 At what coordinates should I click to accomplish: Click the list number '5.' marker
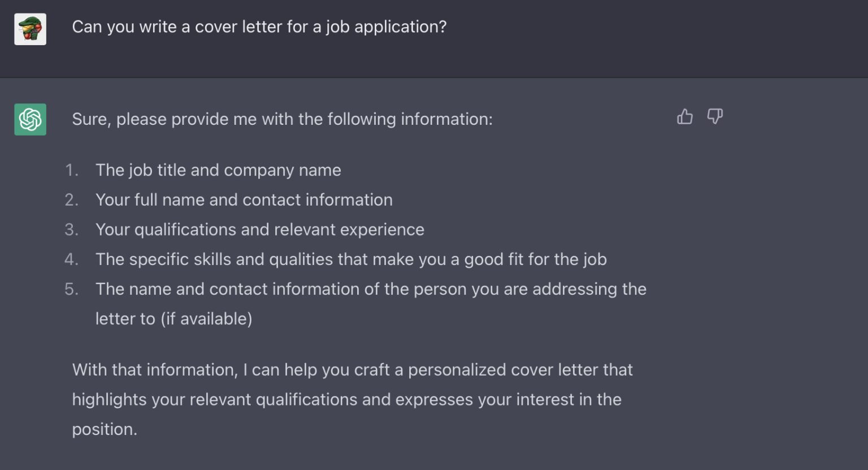(71, 289)
